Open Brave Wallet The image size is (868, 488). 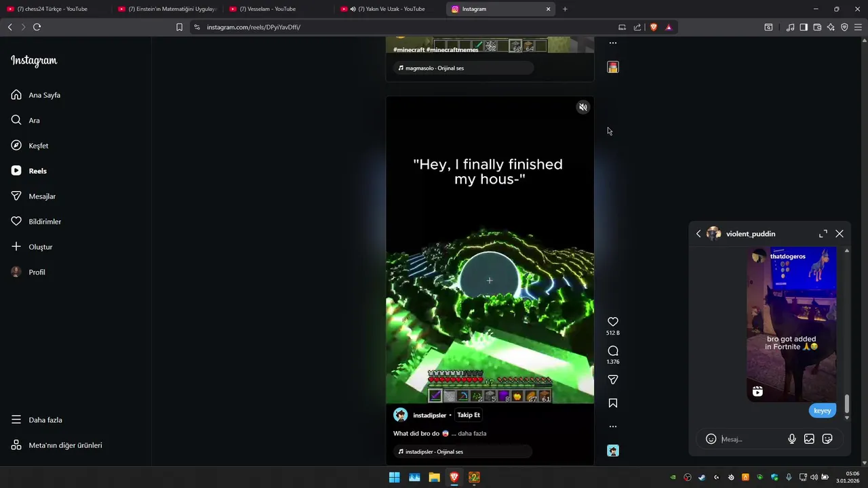point(817,27)
